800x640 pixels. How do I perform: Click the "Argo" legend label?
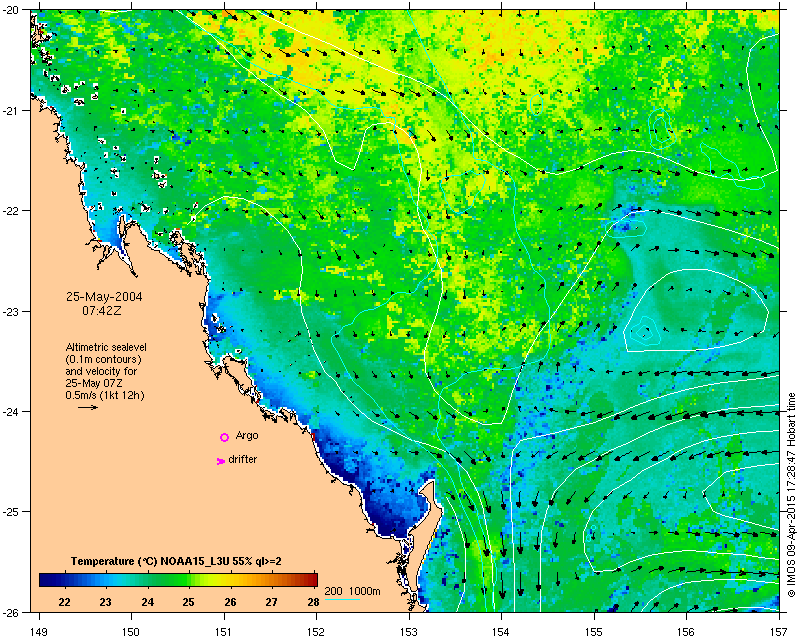pyautogui.click(x=247, y=435)
